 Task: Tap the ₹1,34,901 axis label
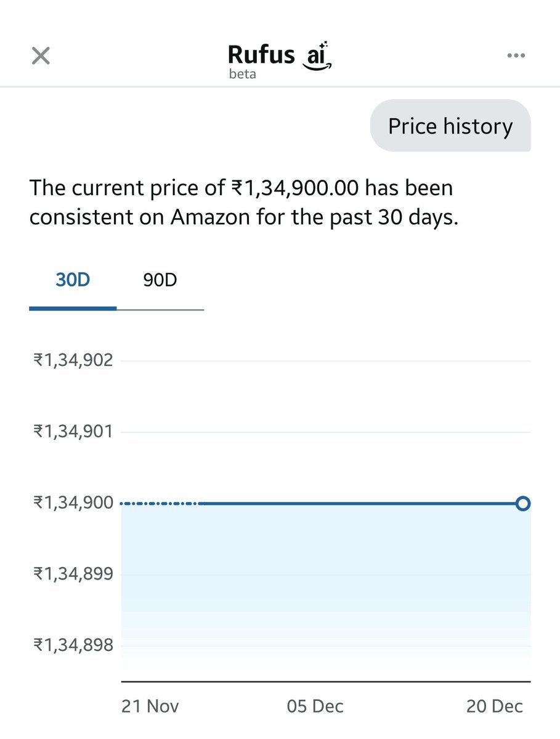(74, 431)
